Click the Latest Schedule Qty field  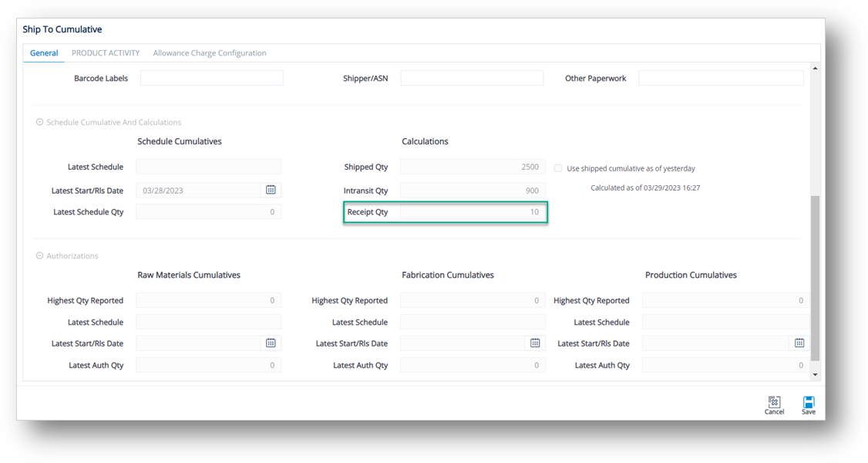pyautogui.click(x=208, y=211)
